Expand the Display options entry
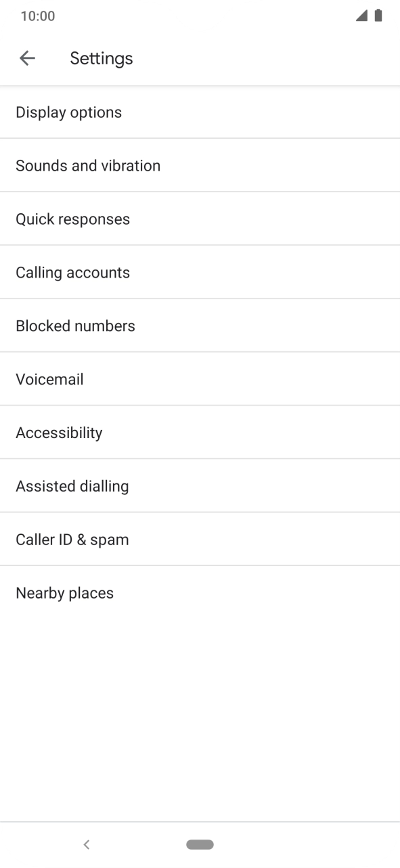 [x=200, y=112]
